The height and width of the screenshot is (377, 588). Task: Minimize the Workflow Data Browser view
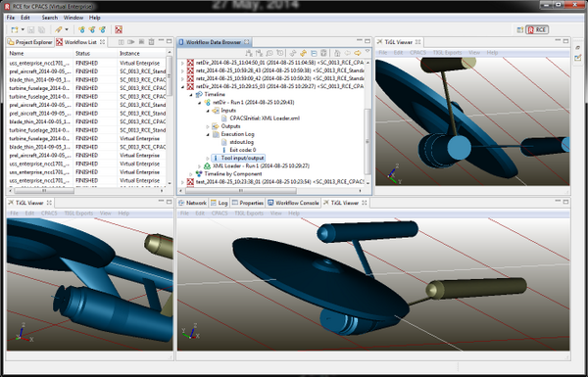(360, 41)
